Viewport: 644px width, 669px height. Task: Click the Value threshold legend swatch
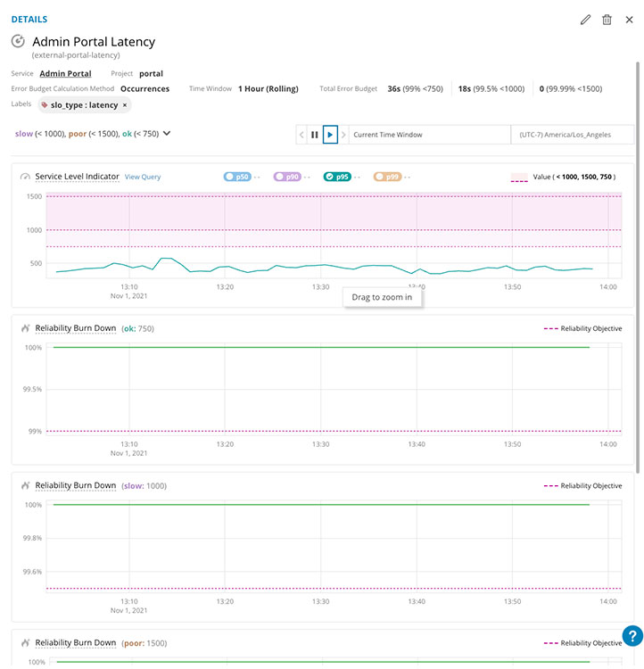[x=519, y=178]
